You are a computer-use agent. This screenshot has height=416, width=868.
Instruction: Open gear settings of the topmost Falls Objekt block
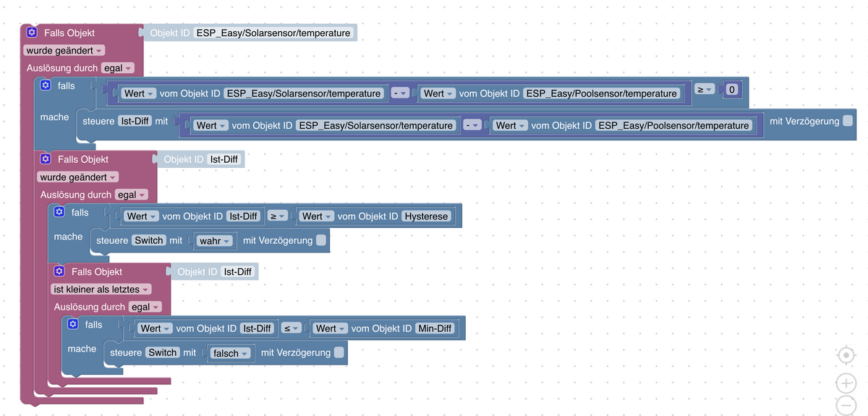[31, 33]
